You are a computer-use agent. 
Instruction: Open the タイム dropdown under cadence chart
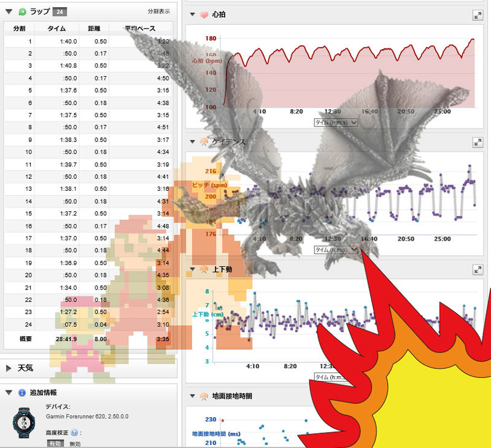coord(335,250)
